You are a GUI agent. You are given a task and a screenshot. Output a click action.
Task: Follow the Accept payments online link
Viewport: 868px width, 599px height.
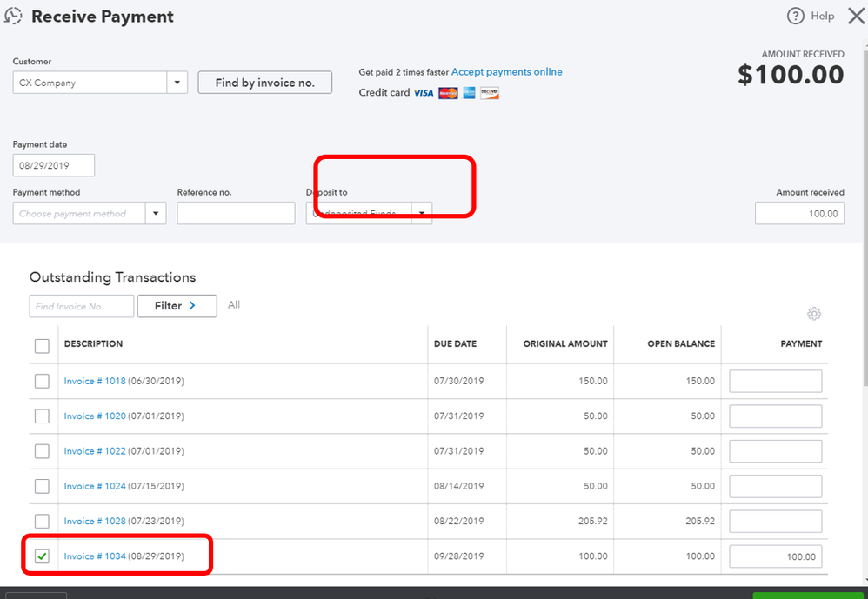pos(506,72)
